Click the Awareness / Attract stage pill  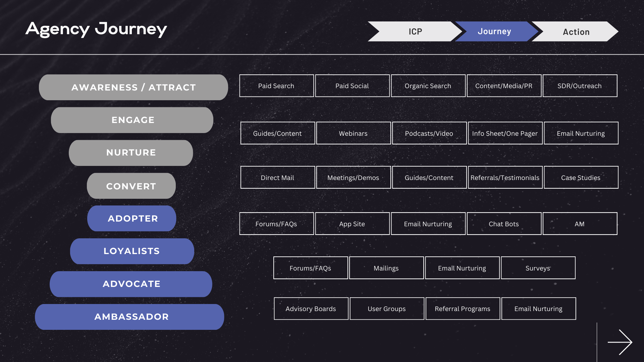133,87
